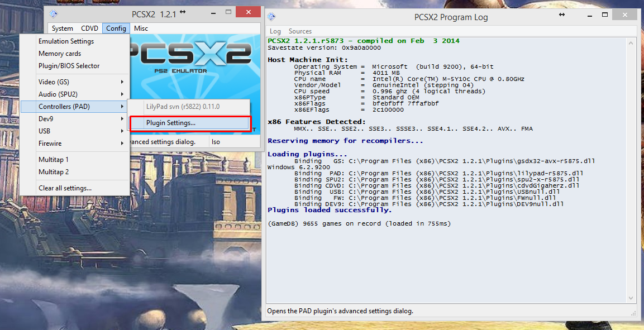This screenshot has width=644, height=330.
Task: Click the 'Vendor/Model = GenuineIntel' line
Action: (x=384, y=85)
